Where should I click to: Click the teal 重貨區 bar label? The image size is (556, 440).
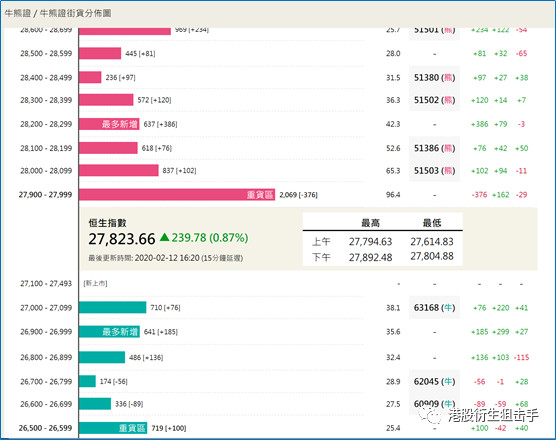132,428
